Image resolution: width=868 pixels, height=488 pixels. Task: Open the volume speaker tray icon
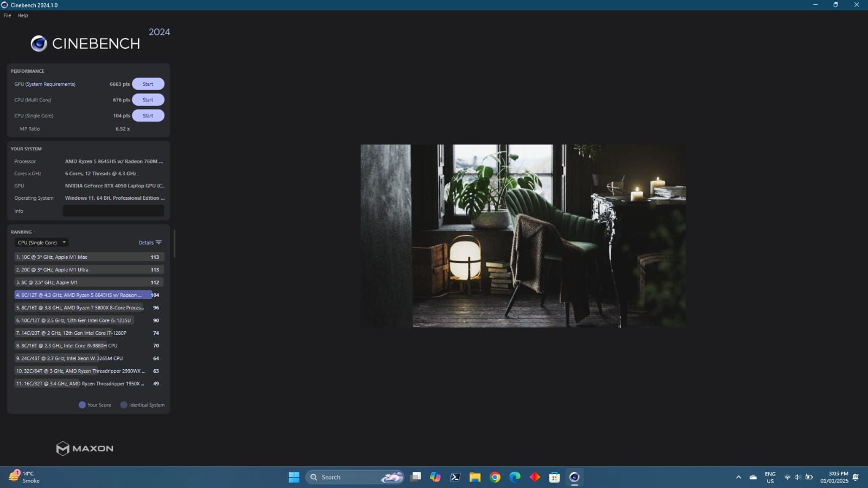tap(797, 477)
